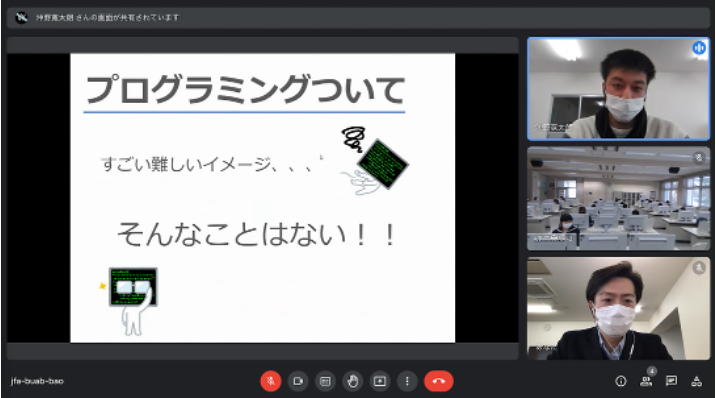
Task: Click the speaking indicator on the top tile
Action: [699, 47]
